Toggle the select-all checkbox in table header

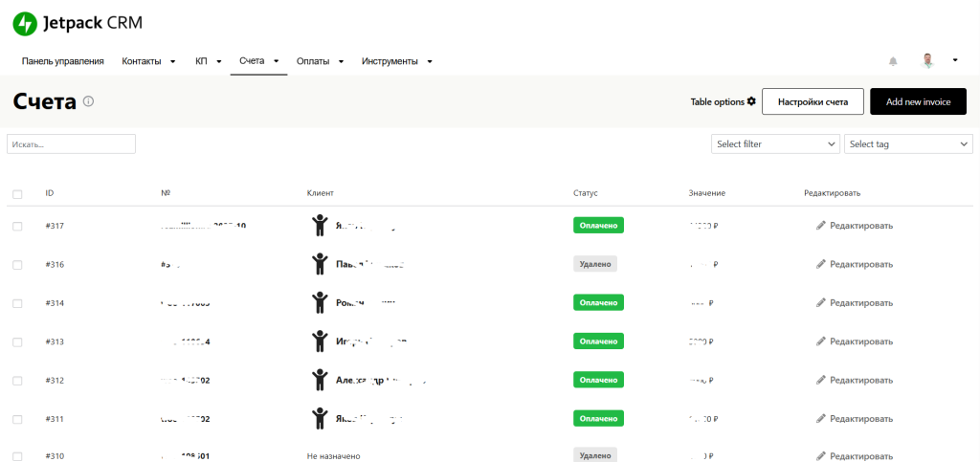tap(17, 194)
